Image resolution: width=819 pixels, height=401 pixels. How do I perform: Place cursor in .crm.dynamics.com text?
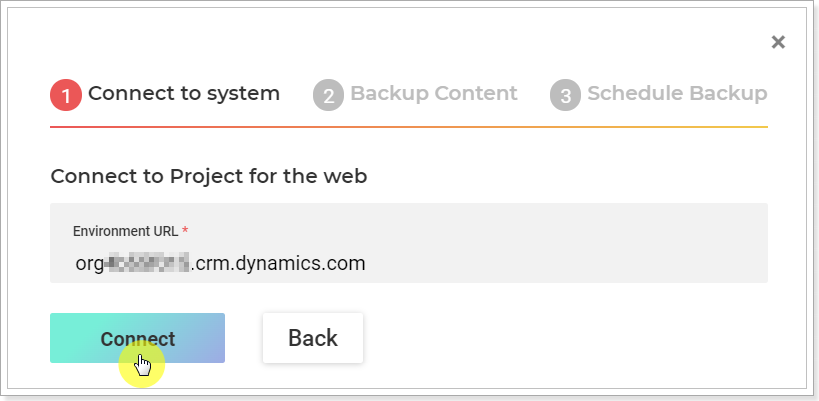278,263
